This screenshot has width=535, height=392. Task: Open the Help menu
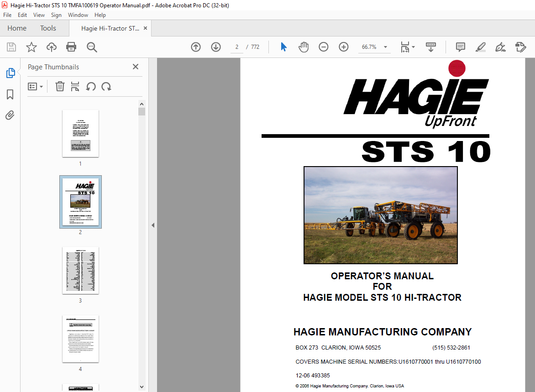100,15
